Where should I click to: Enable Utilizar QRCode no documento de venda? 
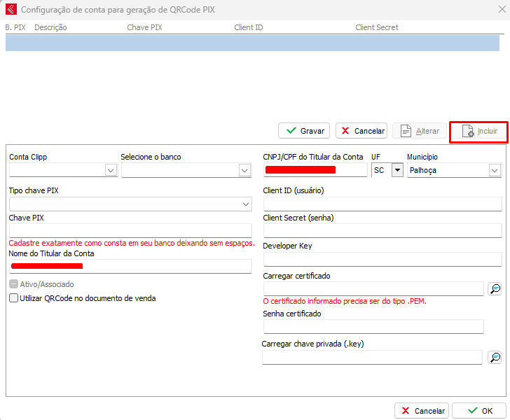pos(14,298)
